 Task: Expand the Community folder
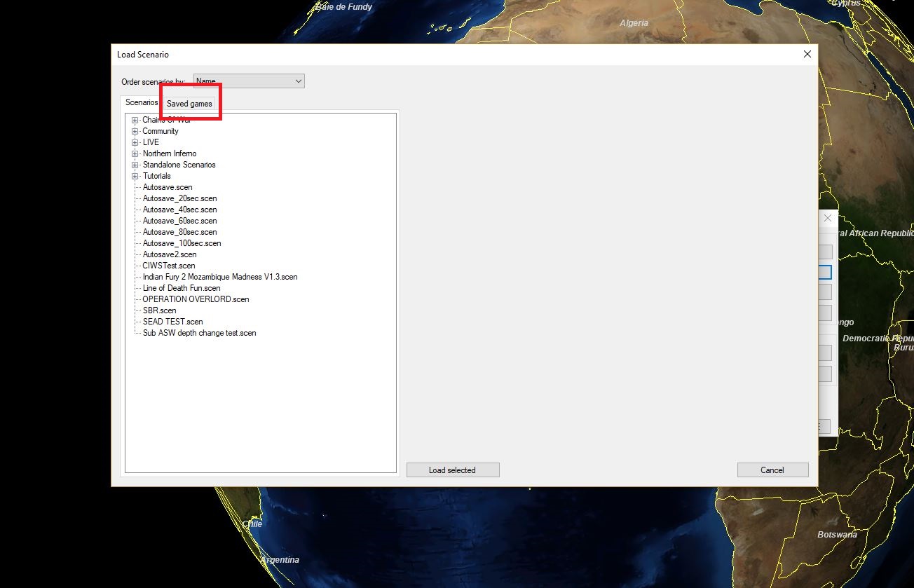pyautogui.click(x=135, y=131)
